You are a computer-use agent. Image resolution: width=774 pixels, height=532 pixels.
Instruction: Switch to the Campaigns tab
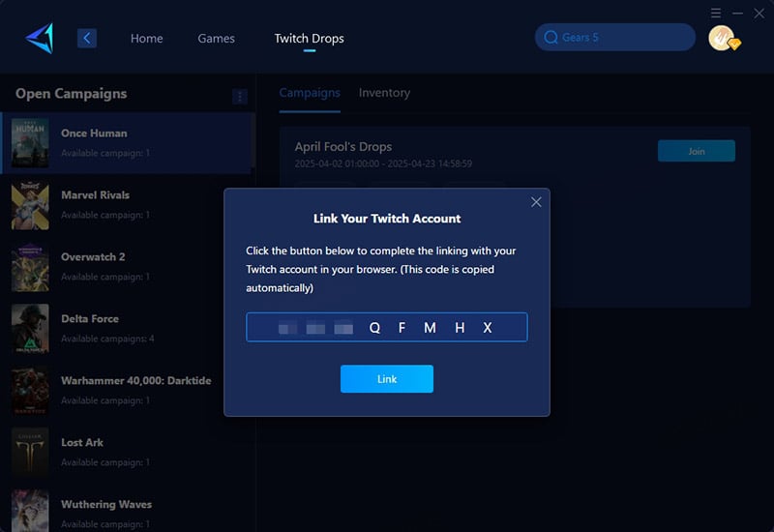(310, 93)
